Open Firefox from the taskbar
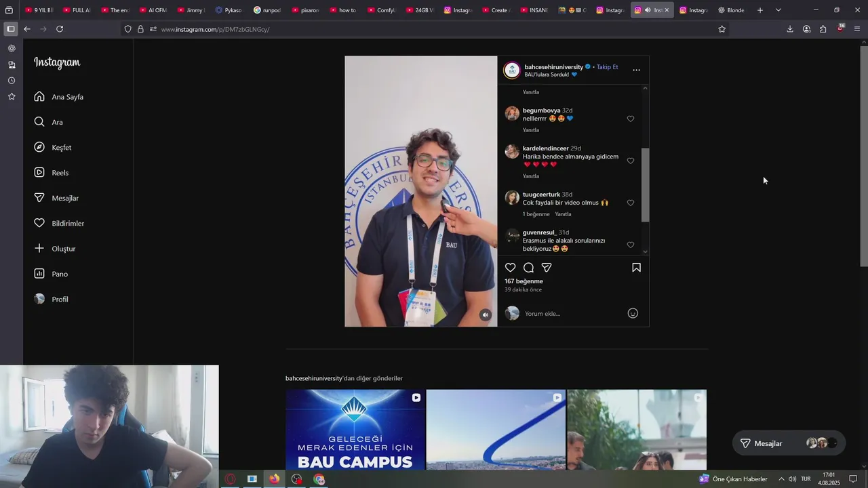The height and width of the screenshot is (488, 868). coord(274,479)
